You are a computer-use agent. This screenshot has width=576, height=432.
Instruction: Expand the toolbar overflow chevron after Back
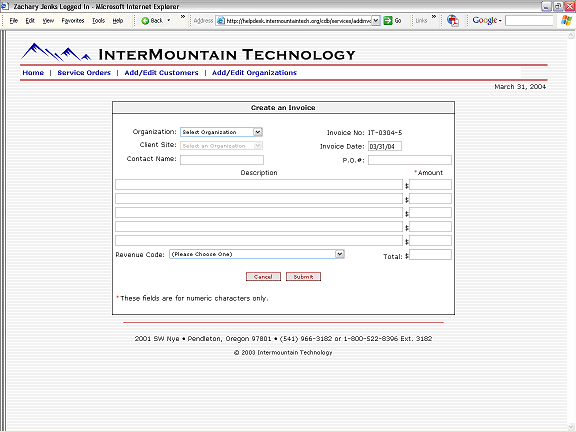pos(183,17)
